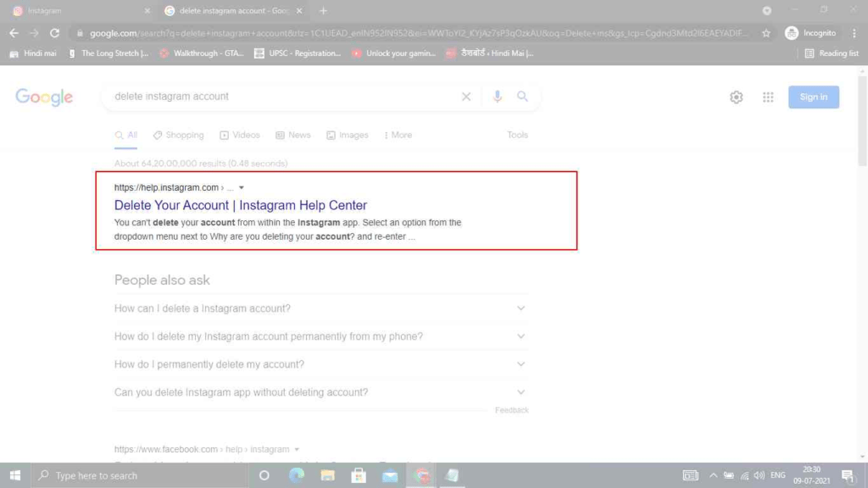Click the Sign in button
The height and width of the screenshot is (488, 868).
coord(814,97)
